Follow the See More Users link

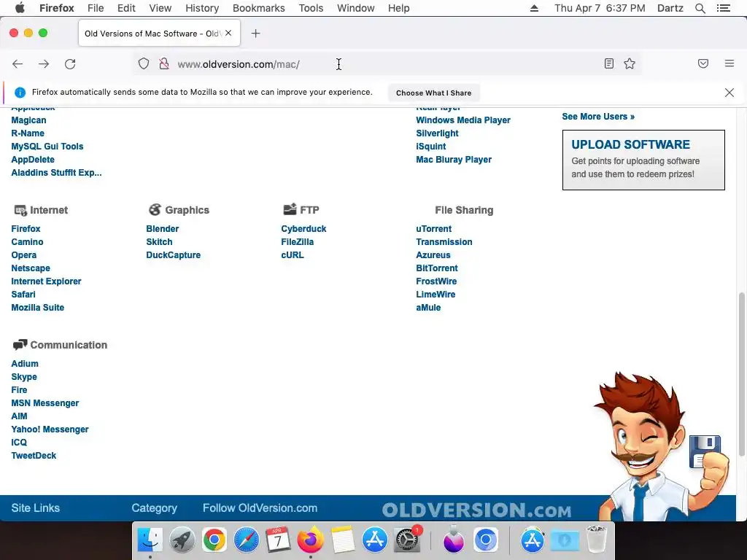(x=598, y=117)
